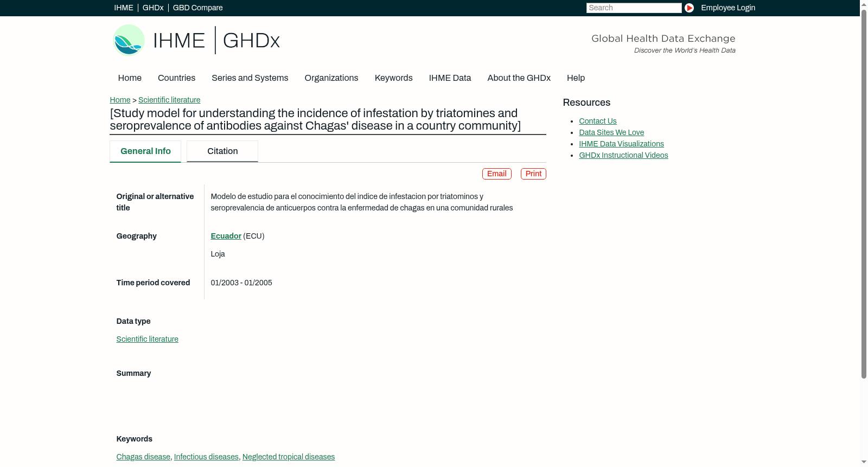
Task: Open Contact Us resource link
Action: click(x=598, y=121)
